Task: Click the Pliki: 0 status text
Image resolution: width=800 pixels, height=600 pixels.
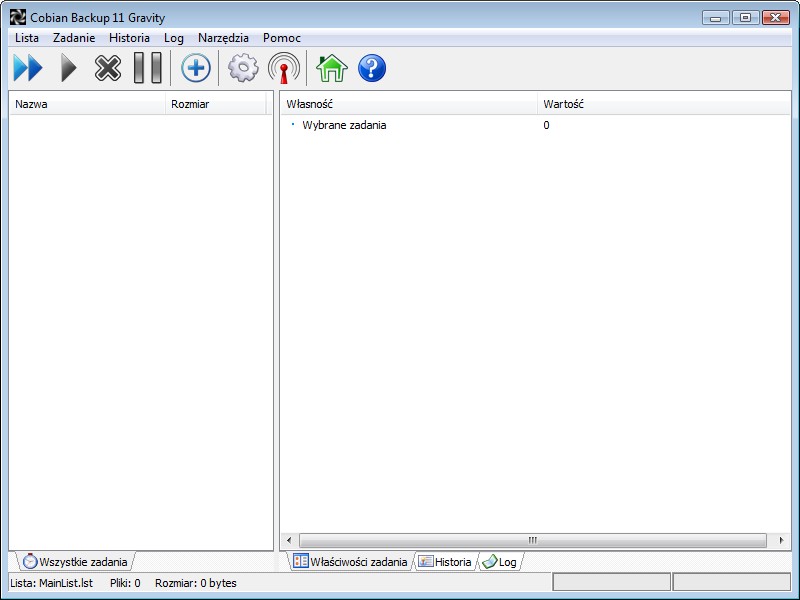Action: pos(125,583)
